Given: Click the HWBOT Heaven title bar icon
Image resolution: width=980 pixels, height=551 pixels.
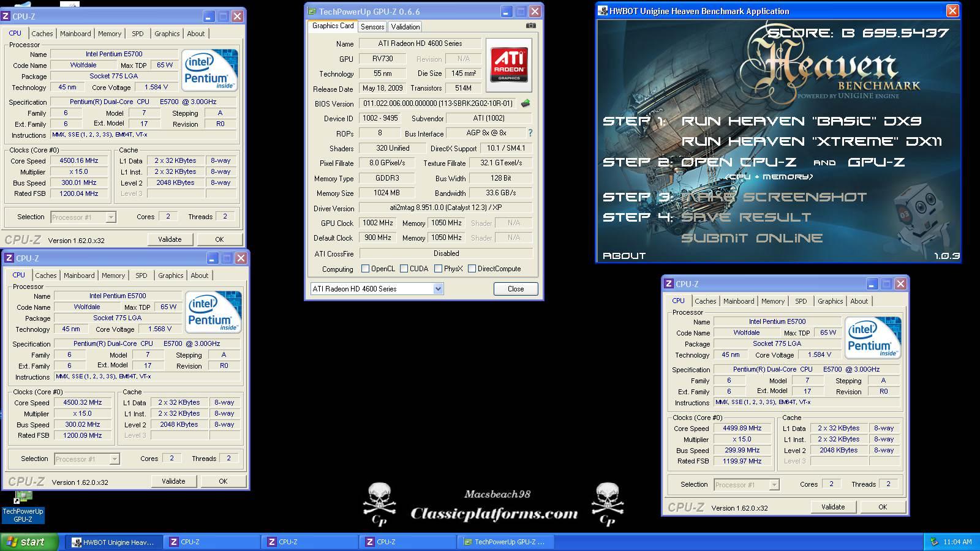Looking at the screenshot, I should coord(603,11).
